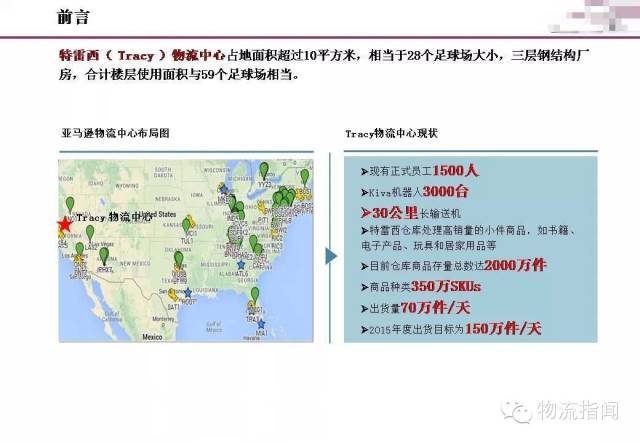This screenshot has height=443, width=640.
Task: Click the green pin above TPA1 in Florida
Action: point(255,295)
